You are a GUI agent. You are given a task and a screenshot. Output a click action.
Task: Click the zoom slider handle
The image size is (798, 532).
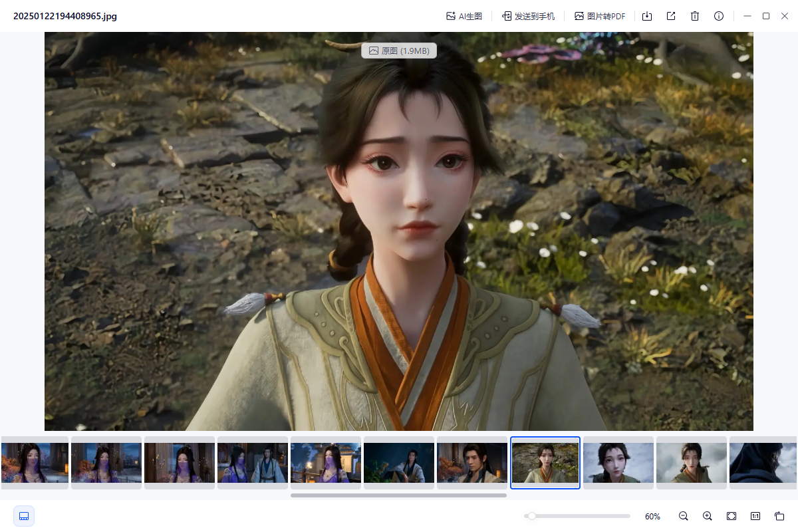pyautogui.click(x=531, y=516)
